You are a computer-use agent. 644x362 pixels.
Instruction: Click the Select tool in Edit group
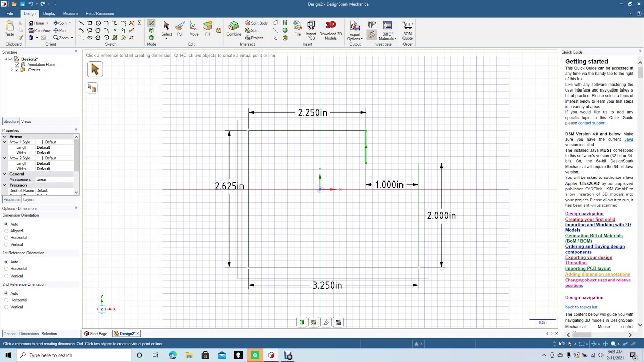[166, 29]
